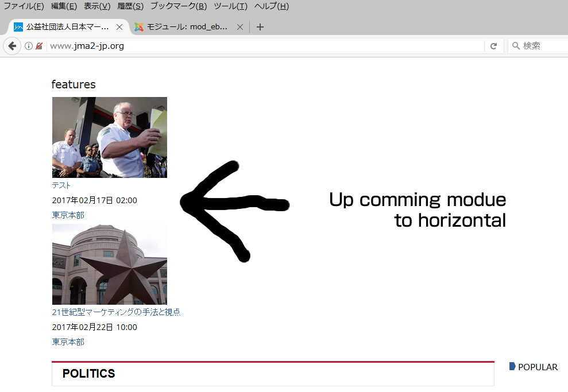This screenshot has height=392, width=568.
Task: Open the site information (i) icon
Action: (x=29, y=46)
